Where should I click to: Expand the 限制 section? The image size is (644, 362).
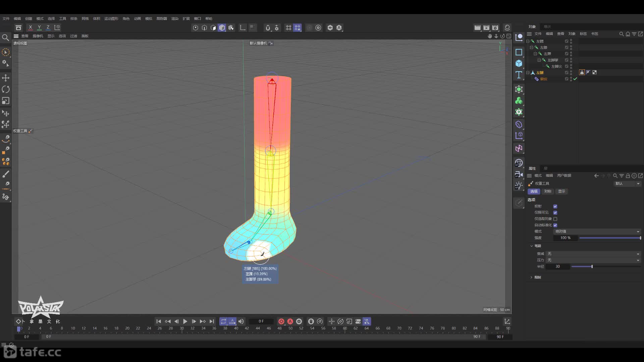532,278
